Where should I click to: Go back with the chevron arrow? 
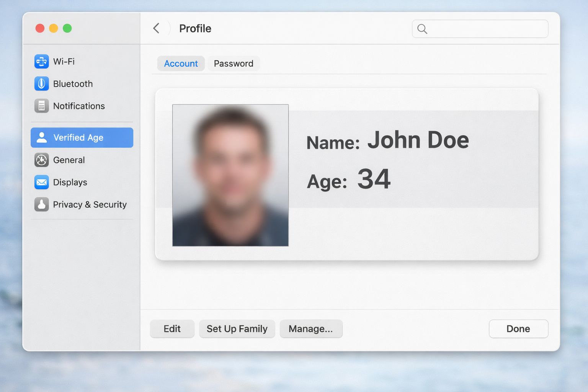(156, 28)
